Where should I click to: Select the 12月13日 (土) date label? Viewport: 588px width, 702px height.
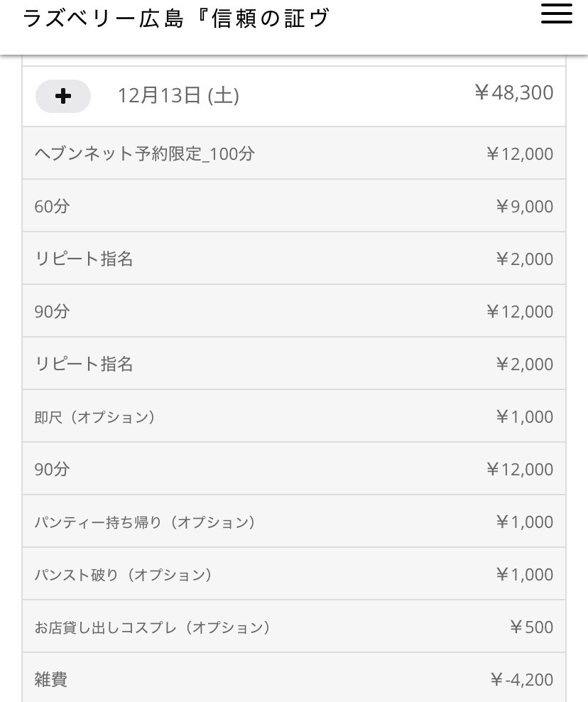178,96
